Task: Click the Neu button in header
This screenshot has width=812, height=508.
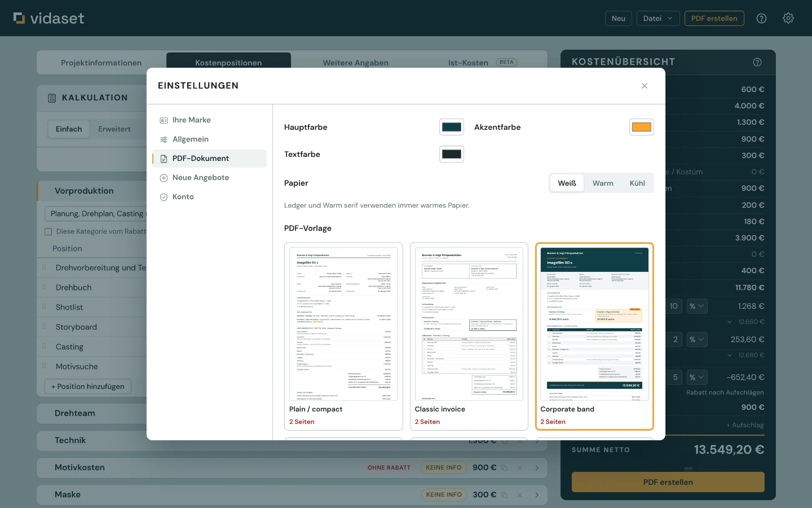Action: (x=618, y=18)
